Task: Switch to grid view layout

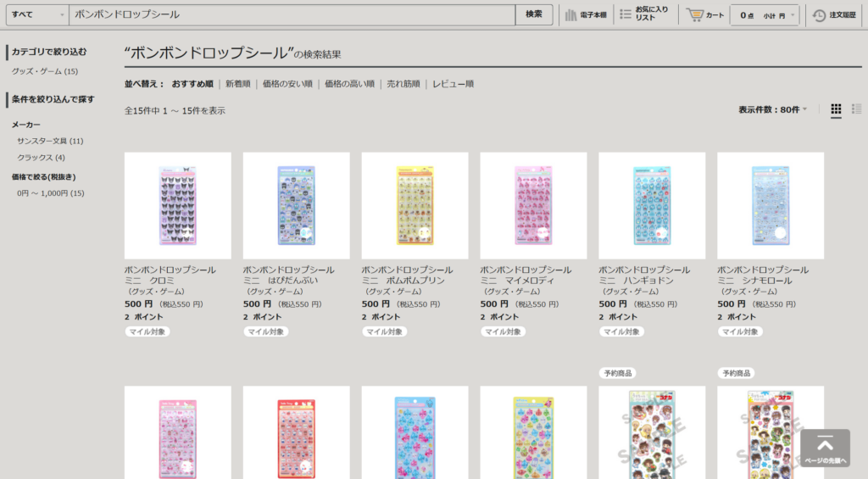Action: (836, 109)
